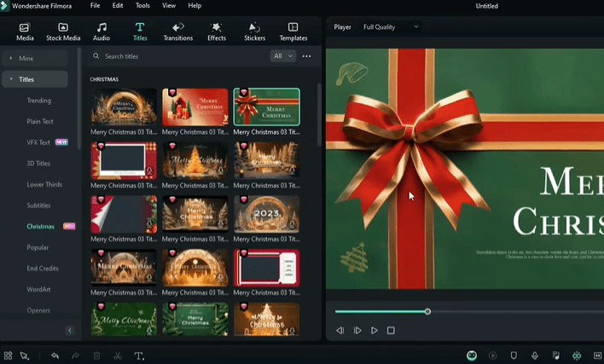Open the All filter dropdown

[x=282, y=56]
